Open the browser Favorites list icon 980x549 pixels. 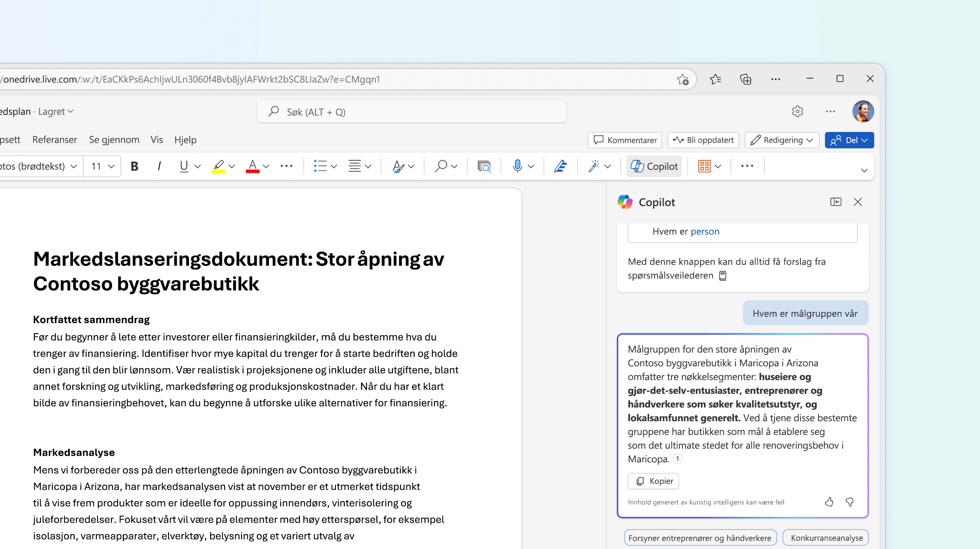click(715, 79)
